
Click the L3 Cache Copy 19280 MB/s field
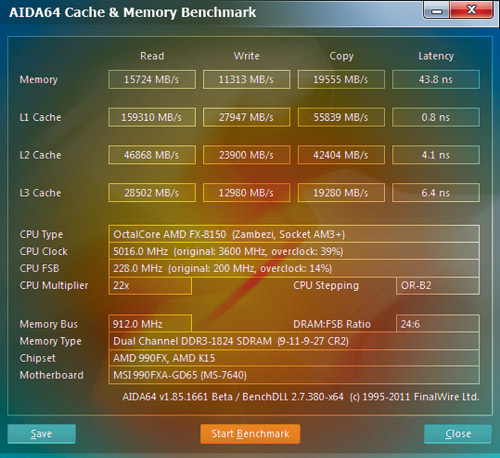click(341, 193)
